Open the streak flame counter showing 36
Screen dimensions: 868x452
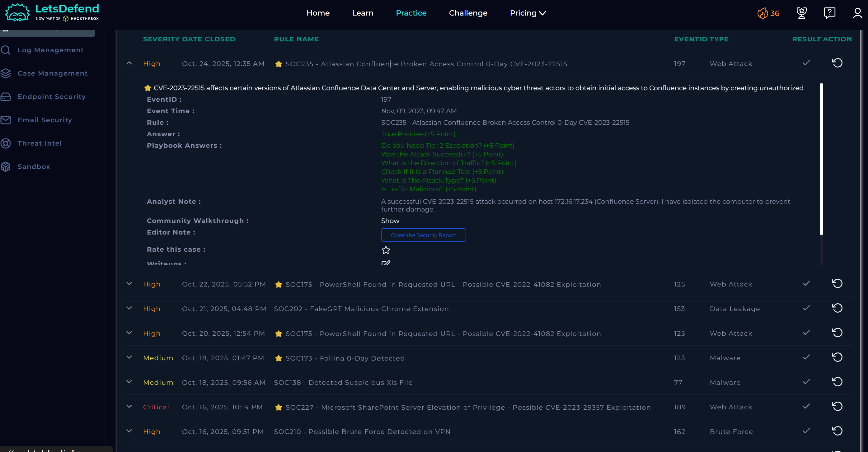768,13
